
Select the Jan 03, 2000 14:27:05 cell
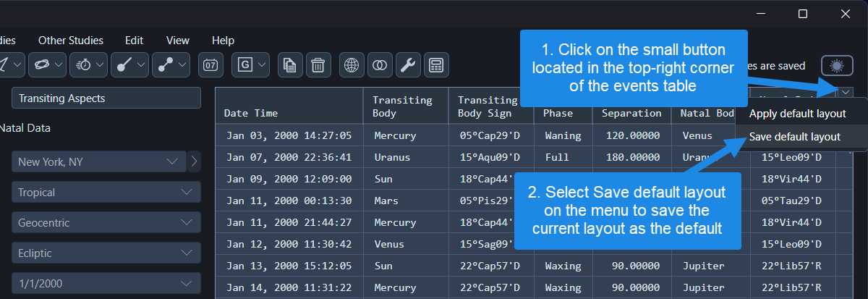[289, 135]
